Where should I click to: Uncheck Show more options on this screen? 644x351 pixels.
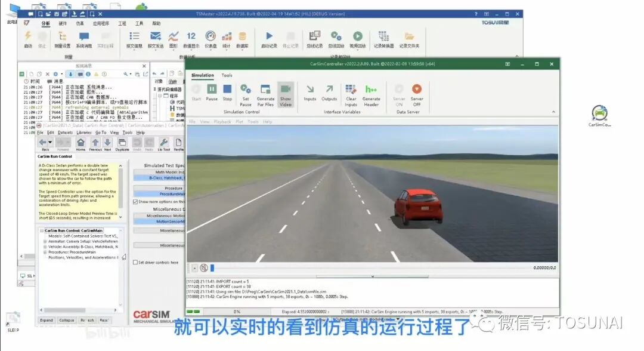[137, 201]
